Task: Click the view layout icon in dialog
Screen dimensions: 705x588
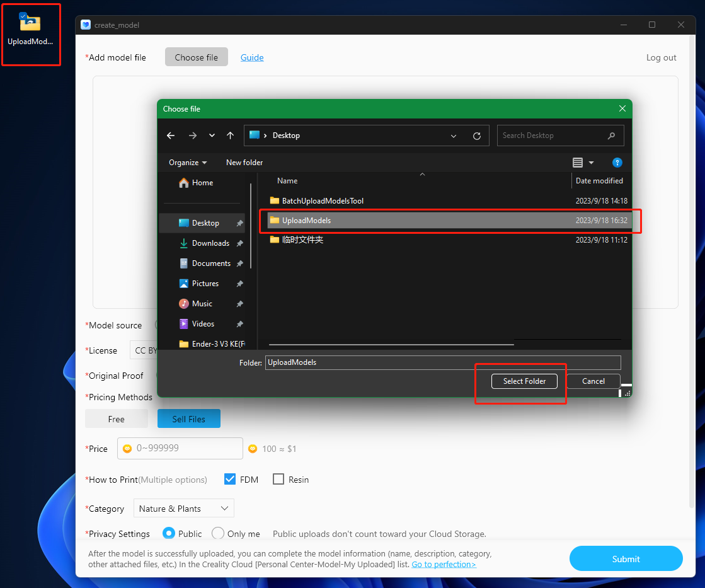Action: 578,163
